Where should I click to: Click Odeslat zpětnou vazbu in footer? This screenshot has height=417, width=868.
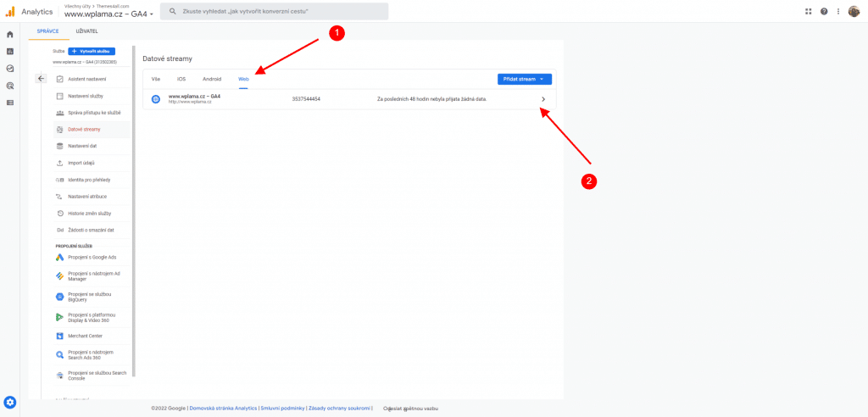410,409
